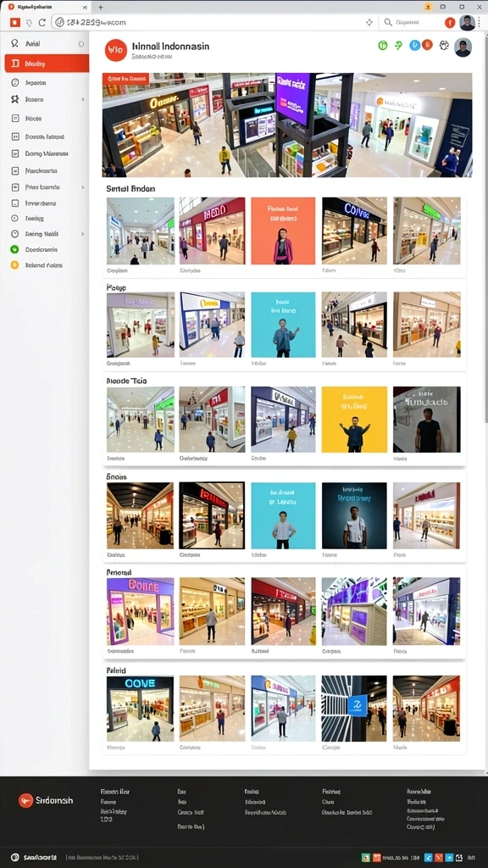The width and height of the screenshot is (488, 868).
Task: Open the user avatar beside the gear icon
Action: pyautogui.click(x=463, y=47)
